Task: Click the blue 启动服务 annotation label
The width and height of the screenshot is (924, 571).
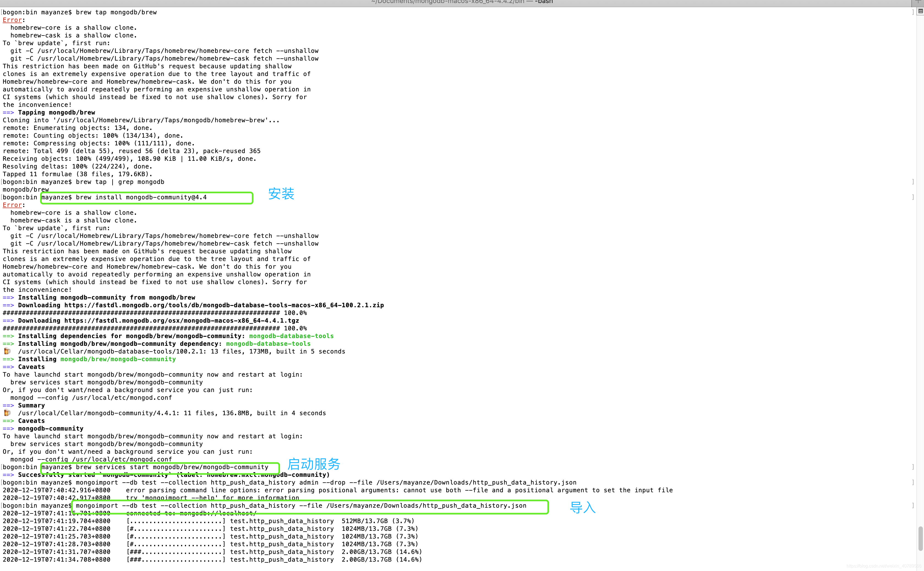Action: point(314,464)
